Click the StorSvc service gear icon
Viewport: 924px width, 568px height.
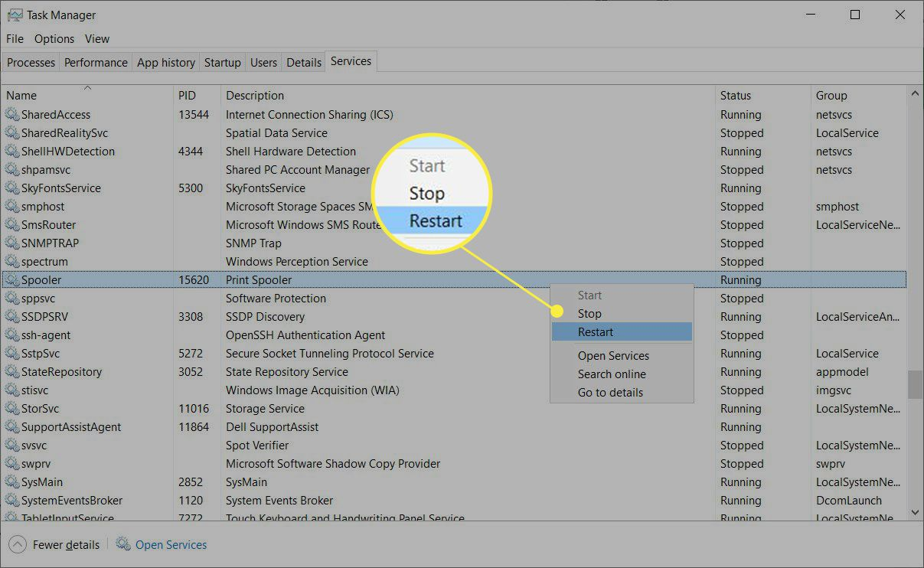pyautogui.click(x=11, y=409)
